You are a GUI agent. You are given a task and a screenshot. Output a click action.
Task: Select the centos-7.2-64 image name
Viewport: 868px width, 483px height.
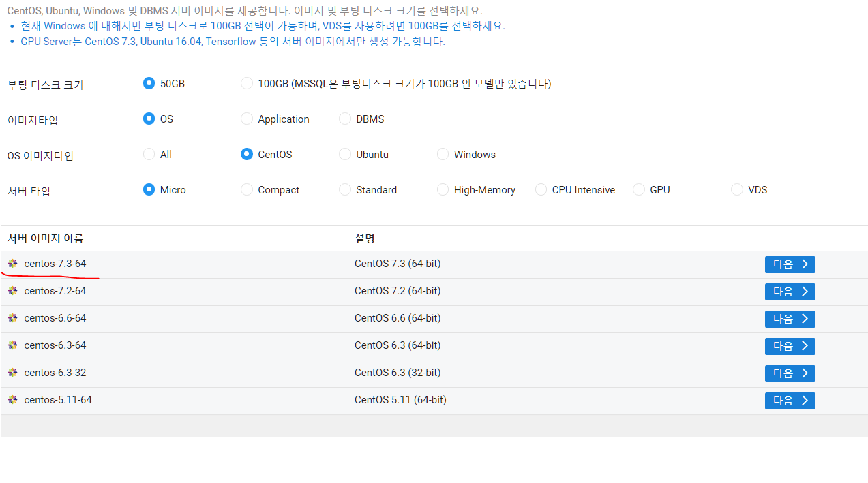point(55,291)
